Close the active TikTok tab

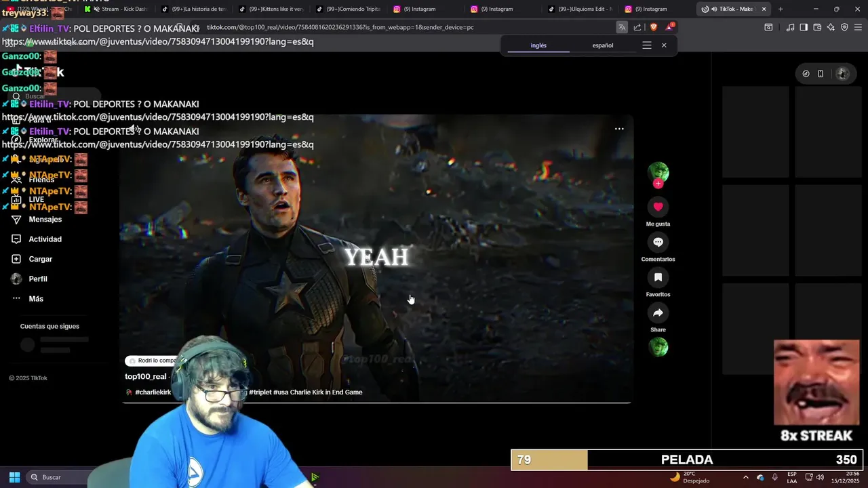(764, 9)
